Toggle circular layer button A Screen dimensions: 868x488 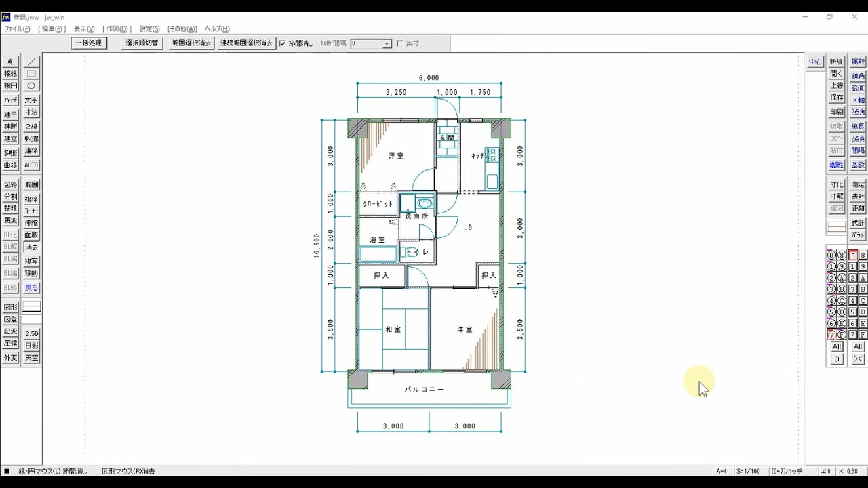tap(842, 278)
